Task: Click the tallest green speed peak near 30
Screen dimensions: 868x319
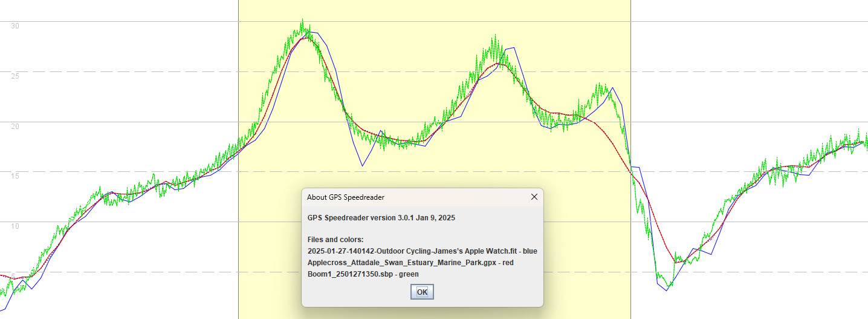Action: coord(302,22)
